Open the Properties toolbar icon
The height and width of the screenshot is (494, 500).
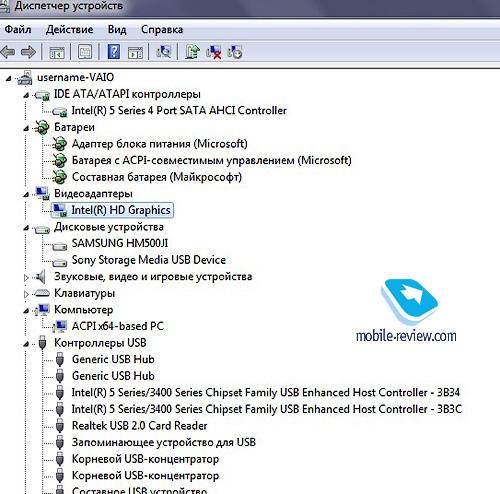(x=85, y=52)
